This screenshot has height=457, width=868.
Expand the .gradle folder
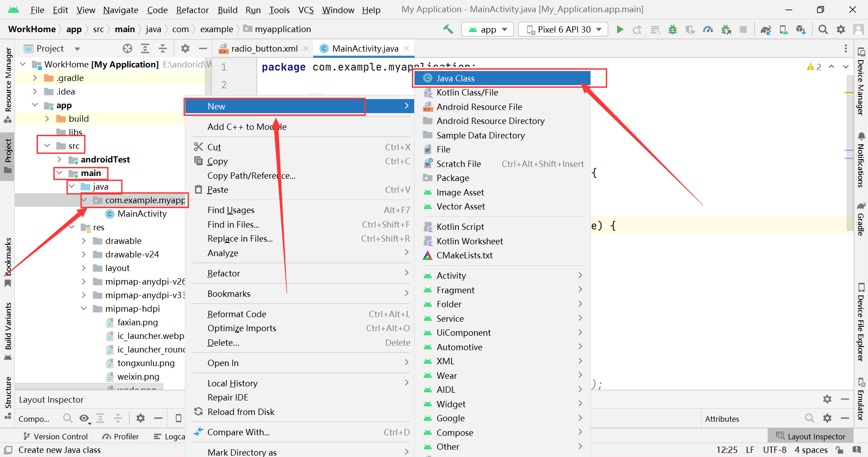coord(35,78)
